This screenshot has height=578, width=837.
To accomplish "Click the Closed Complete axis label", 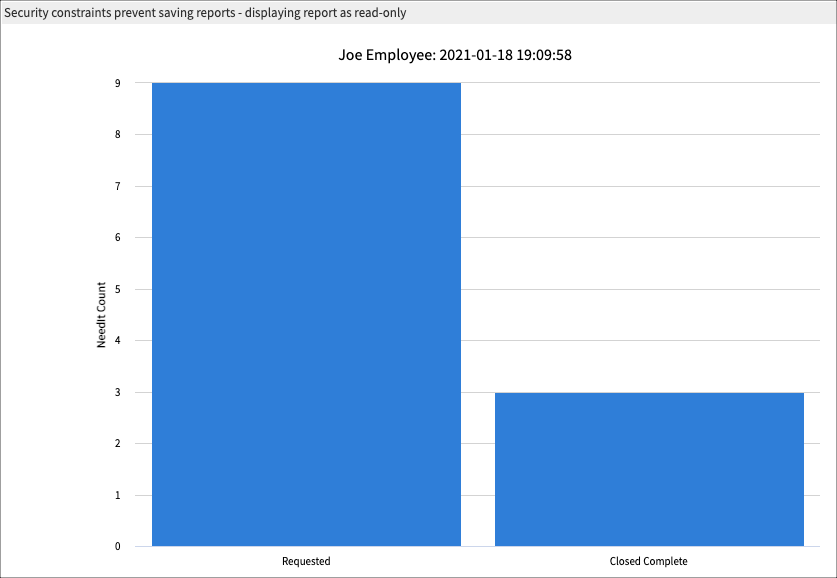I will [648, 561].
